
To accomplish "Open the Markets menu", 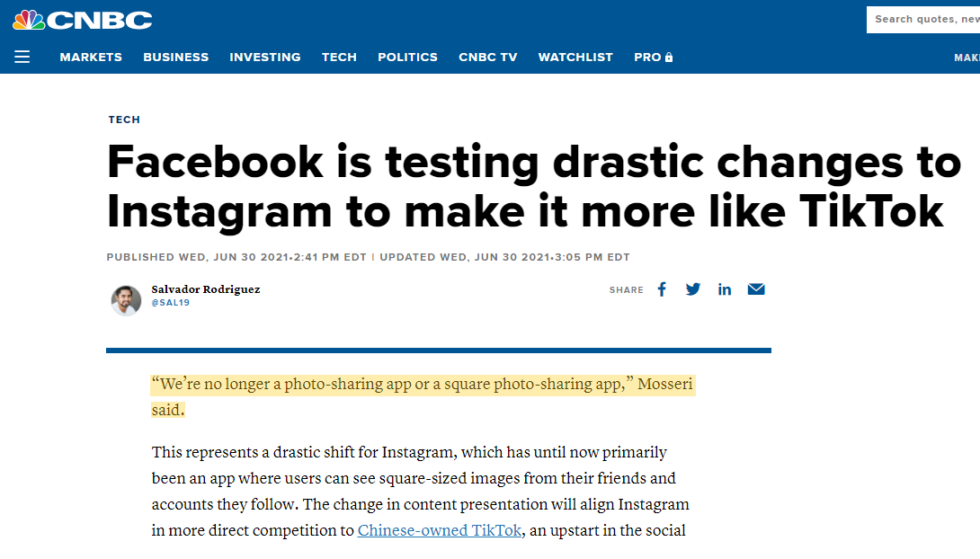I will click(91, 57).
